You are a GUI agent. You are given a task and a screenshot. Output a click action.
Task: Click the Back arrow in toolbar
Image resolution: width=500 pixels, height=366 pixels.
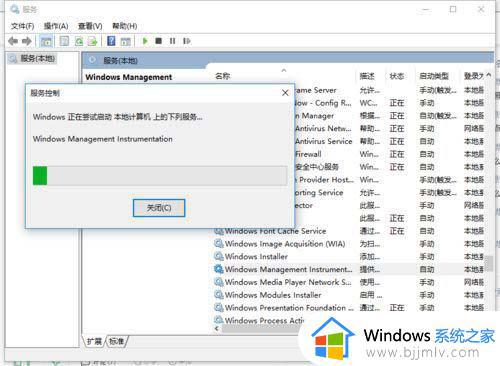click(13, 41)
